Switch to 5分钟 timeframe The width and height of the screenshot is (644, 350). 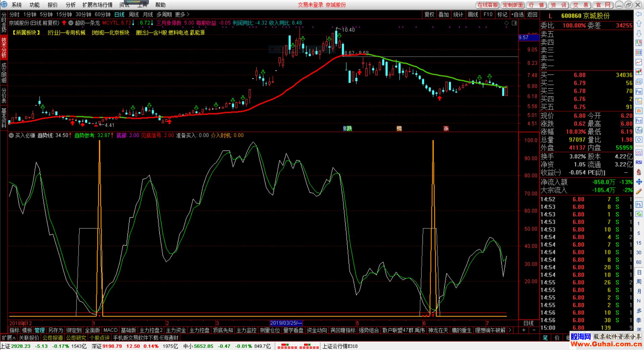tap(46, 14)
